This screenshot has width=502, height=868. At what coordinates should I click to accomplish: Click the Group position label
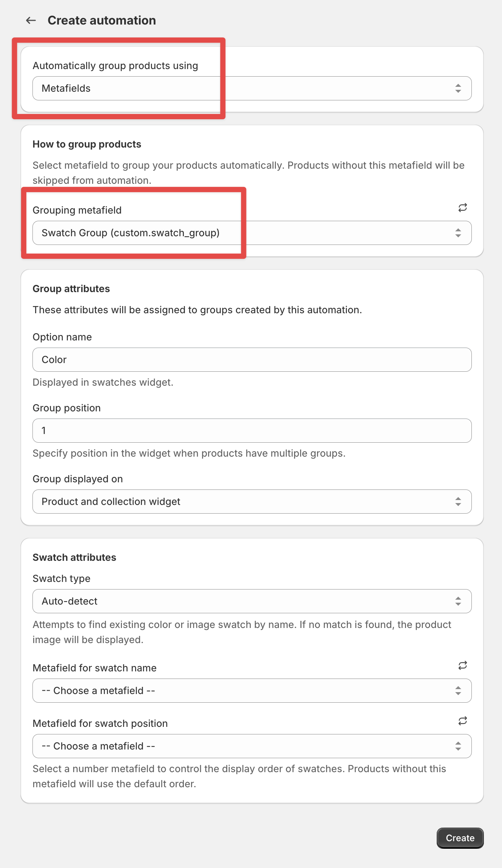(x=66, y=408)
